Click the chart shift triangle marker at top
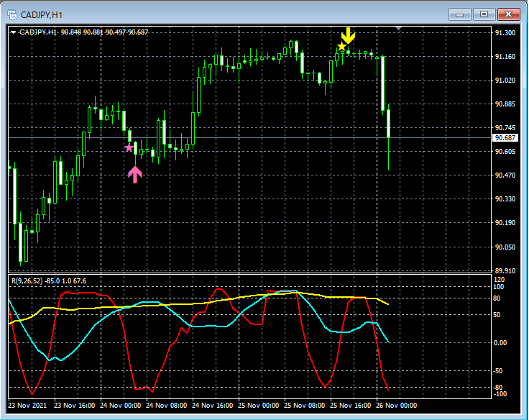Image resolution: width=529 pixels, height=420 pixels. point(399,29)
